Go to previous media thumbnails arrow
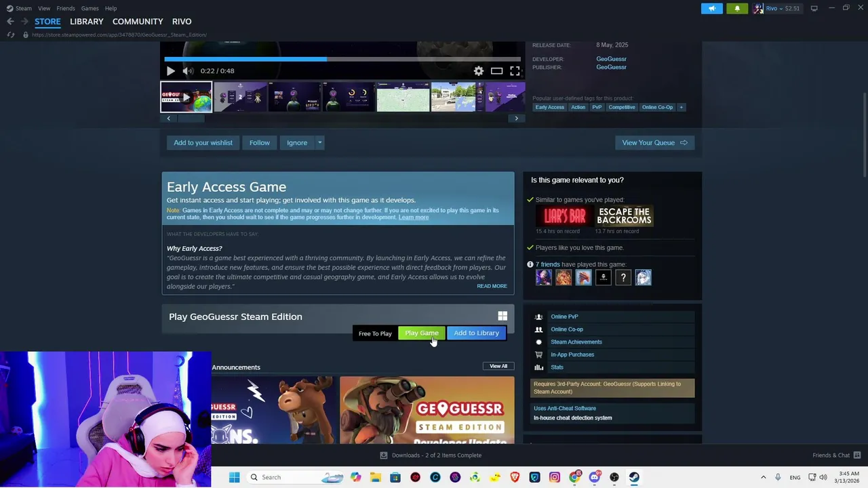 coord(169,119)
